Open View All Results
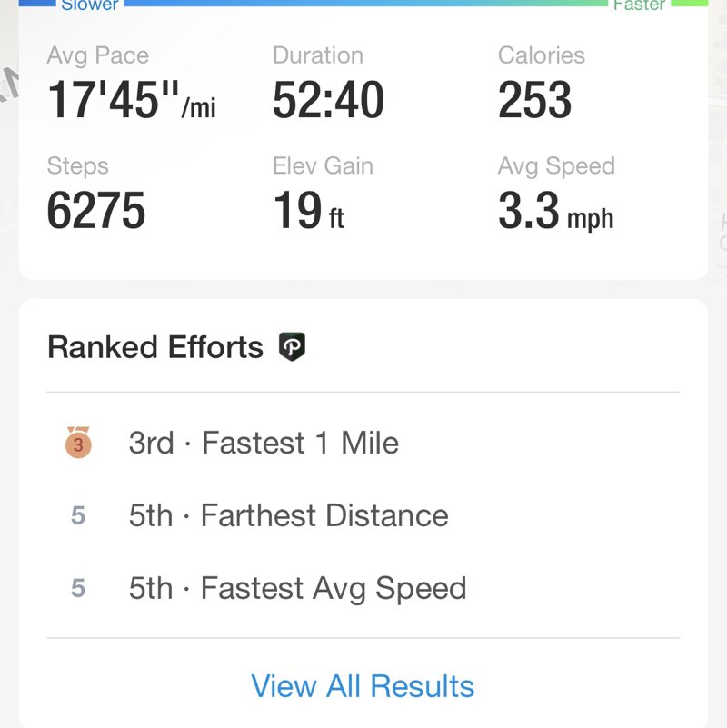Screen dimensions: 727x728 (363, 686)
